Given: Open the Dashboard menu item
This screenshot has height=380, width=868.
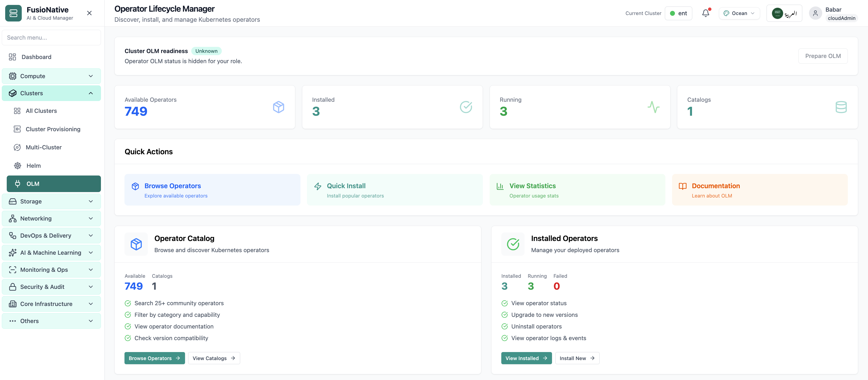Looking at the screenshot, I should point(51,57).
